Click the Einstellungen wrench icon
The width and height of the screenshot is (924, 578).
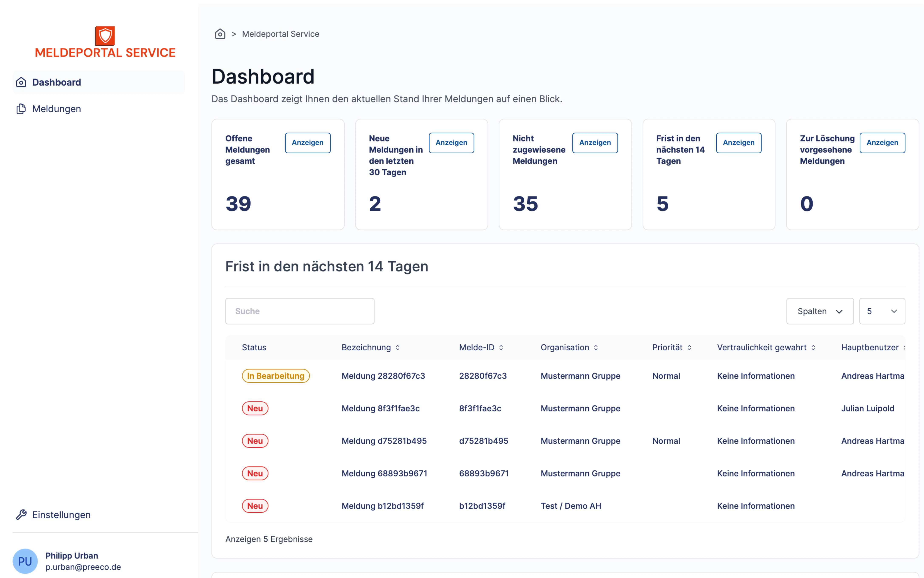tap(21, 515)
